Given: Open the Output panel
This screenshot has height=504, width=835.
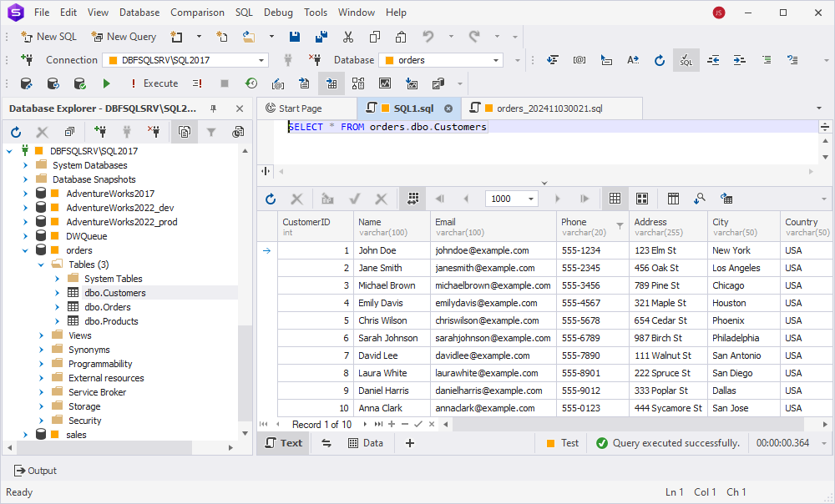Looking at the screenshot, I should click(35, 471).
